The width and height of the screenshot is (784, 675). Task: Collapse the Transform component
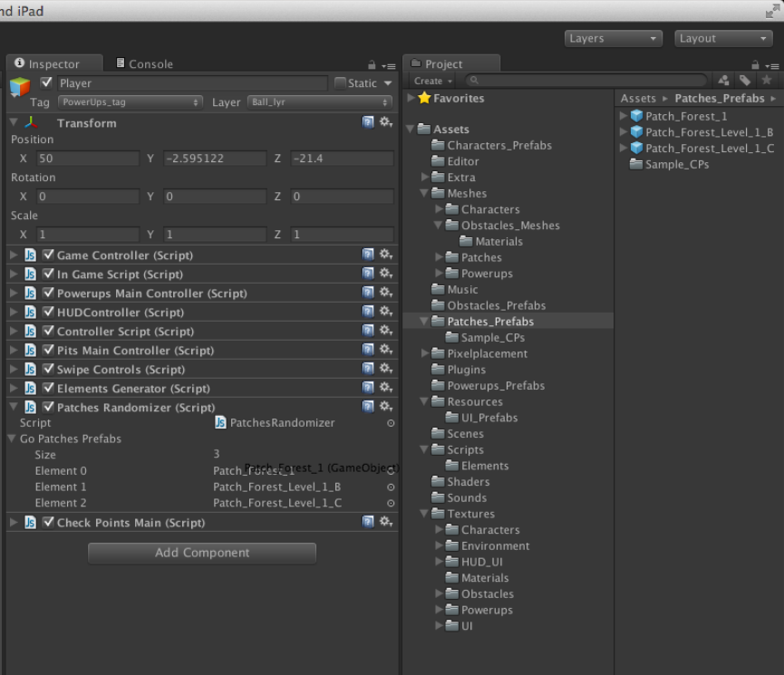pyautogui.click(x=14, y=122)
